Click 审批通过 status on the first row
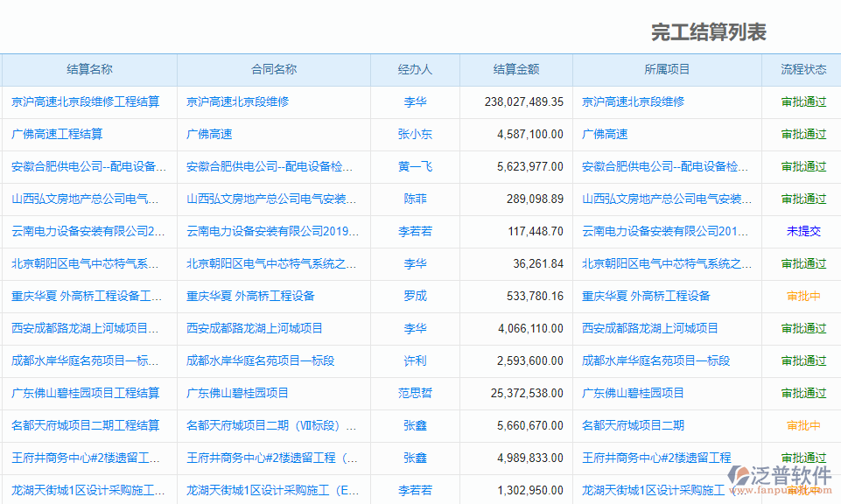This screenshot has width=841, height=504. pos(801,101)
